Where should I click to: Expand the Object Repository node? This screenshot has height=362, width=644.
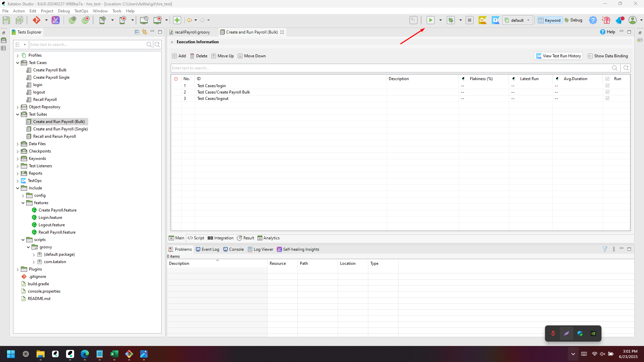tap(18, 107)
